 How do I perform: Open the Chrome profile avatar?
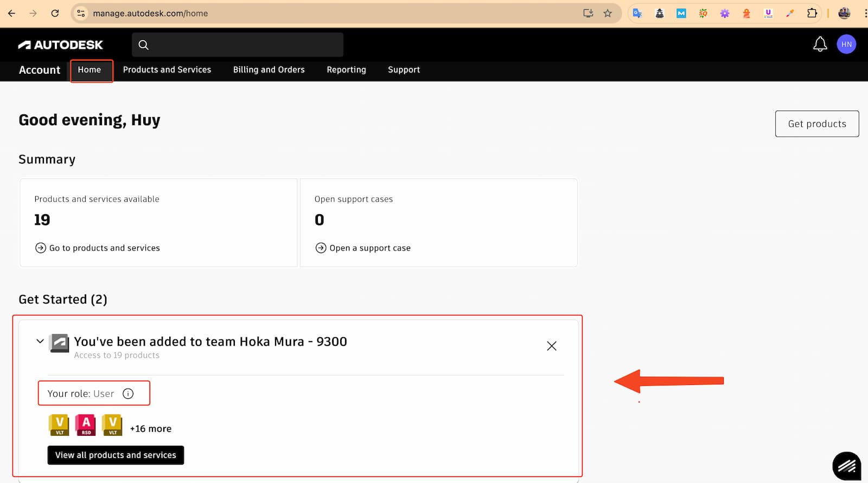(x=844, y=13)
